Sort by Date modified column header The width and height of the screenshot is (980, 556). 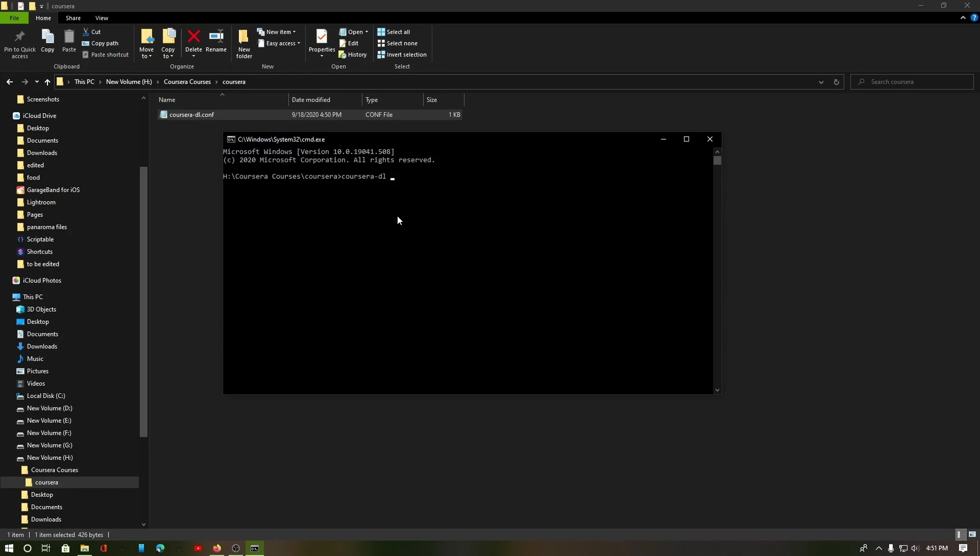point(325,99)
